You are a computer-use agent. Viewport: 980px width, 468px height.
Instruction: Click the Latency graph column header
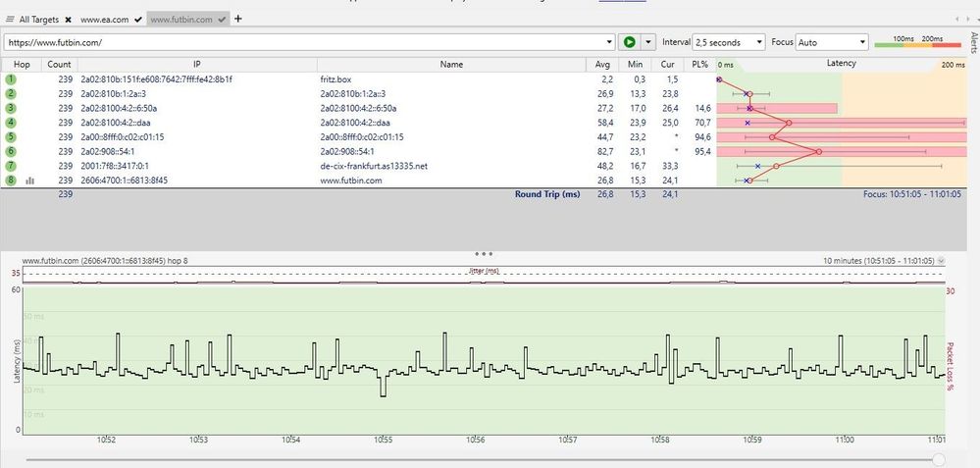coord(842,64)
